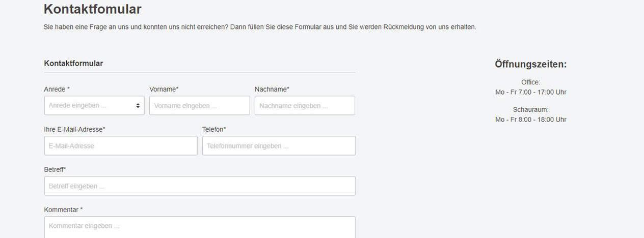This screenshot has height=238, width=644.
Task: Click the Öffnungszeiten heading
Action: 530,65
